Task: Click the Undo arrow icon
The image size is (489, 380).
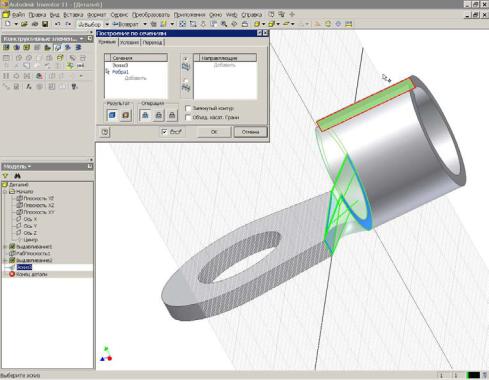Action: pyautogui.click(x=58, y=24)
